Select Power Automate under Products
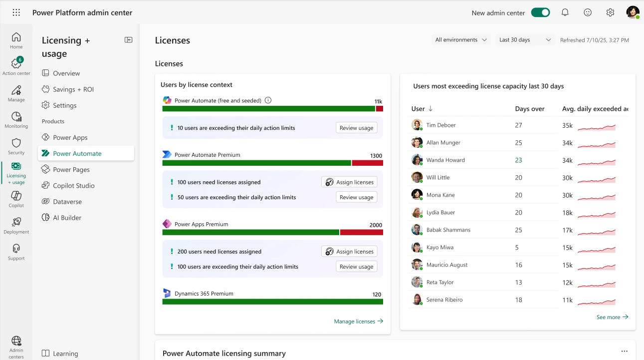The height and width of the screenshot is (360, 644). (86, 153)
